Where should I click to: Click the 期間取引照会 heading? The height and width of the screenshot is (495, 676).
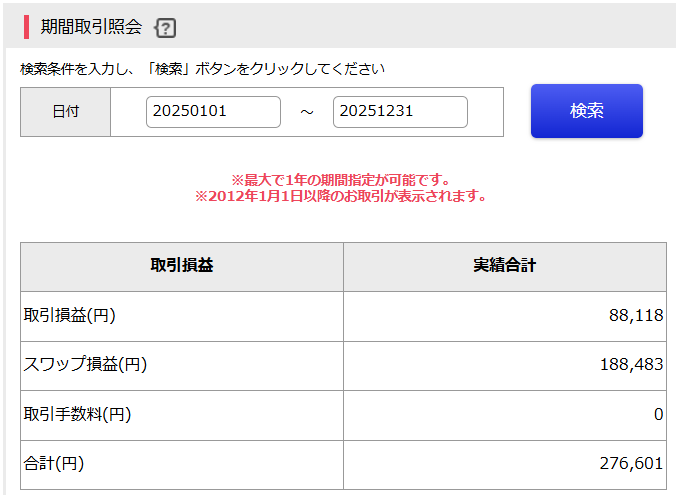coord(91,27)
